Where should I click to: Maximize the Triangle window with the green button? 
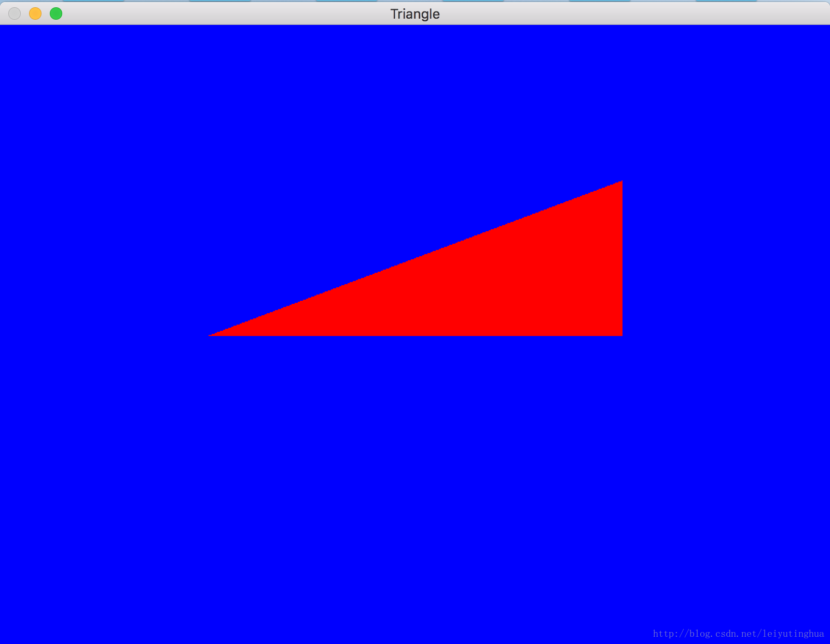(56, 14)
